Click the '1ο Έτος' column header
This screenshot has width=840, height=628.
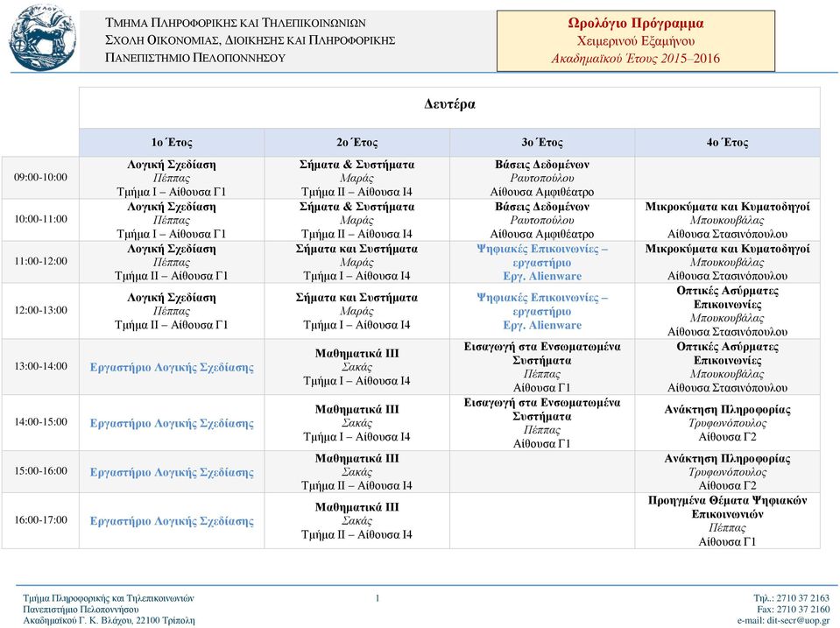click(x=172, y=143)
